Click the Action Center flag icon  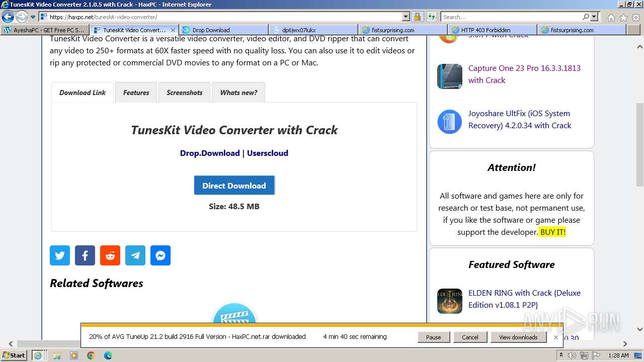[x=597, y=355]
